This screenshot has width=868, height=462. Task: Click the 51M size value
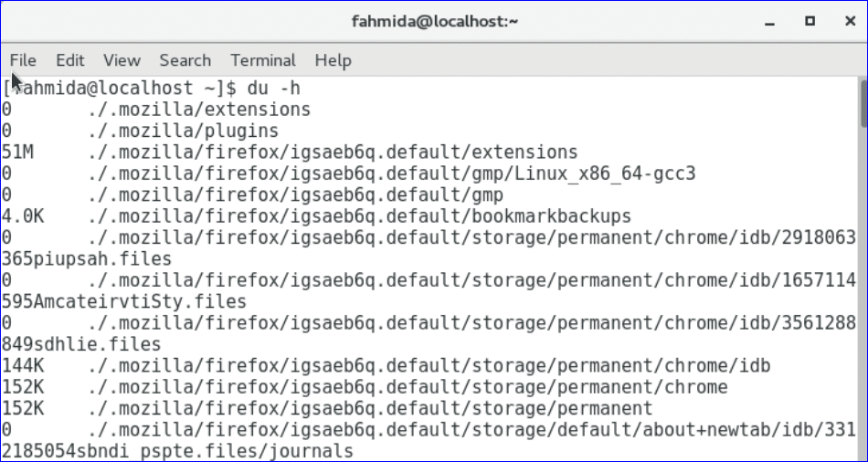[17, 152]
